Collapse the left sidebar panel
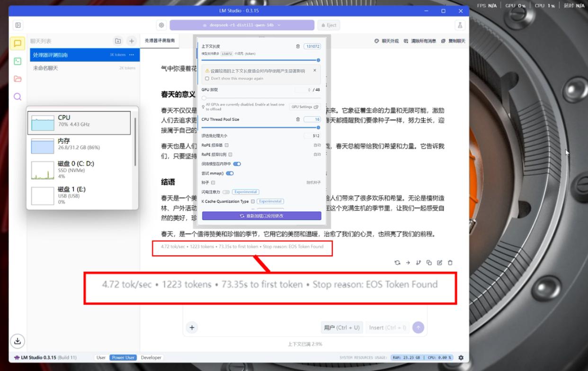588x371 pixels. [x=18, y=25]
